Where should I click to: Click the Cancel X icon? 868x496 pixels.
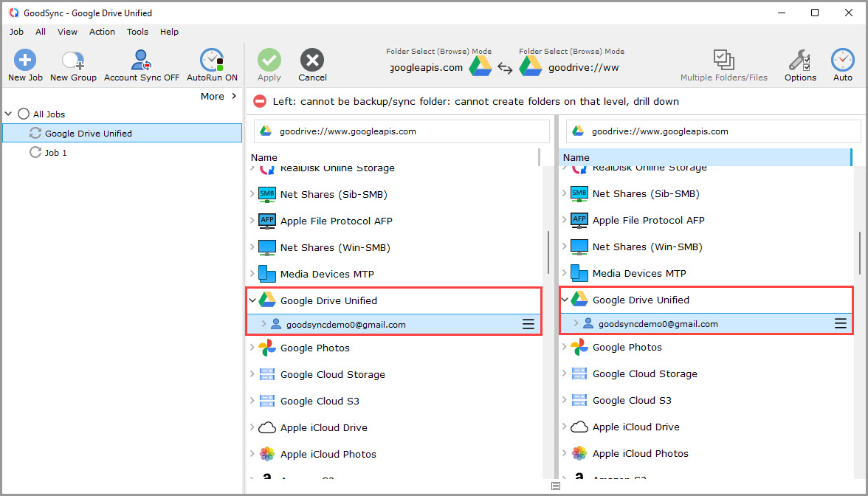tap(312, 60)
